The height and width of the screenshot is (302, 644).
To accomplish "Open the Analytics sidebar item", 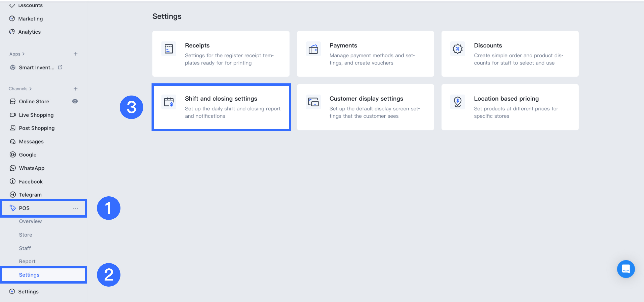I will coord(29,32).
